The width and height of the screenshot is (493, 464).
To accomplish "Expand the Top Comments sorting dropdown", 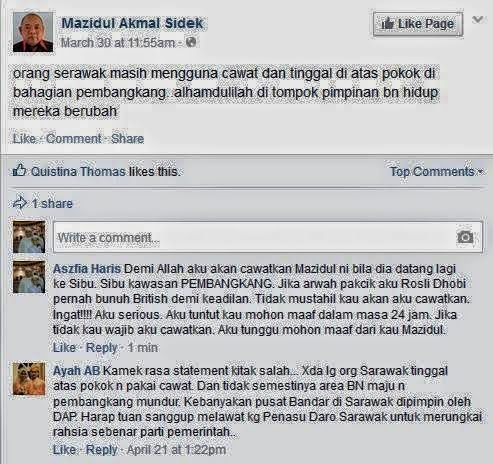I will click(437, 171).
